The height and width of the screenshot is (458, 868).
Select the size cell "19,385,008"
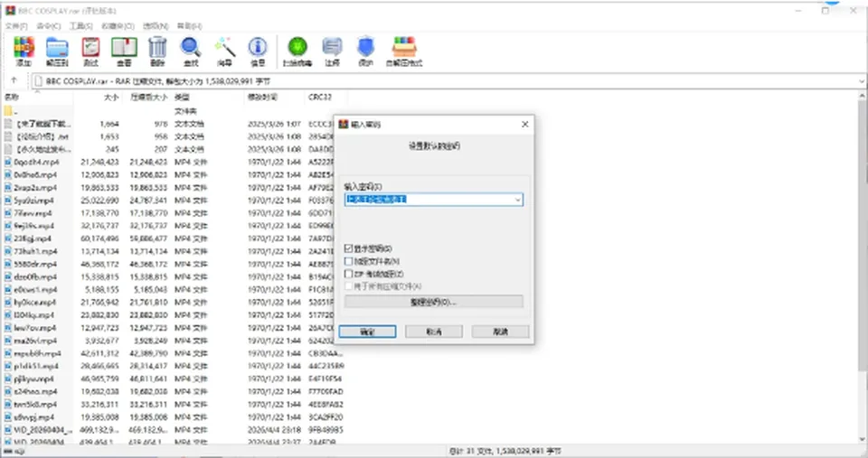click(x=99, y=417)
